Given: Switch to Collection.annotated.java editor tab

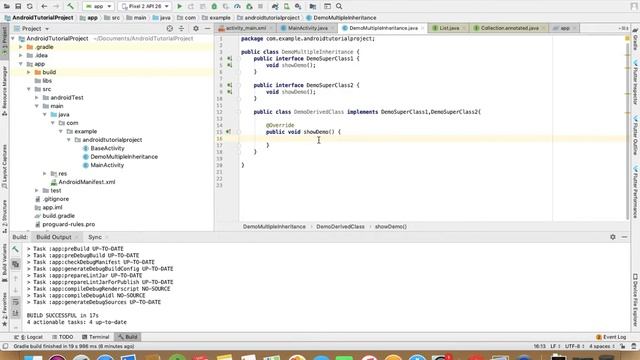Looking at the screenshot, I should (x=509, y=28).
